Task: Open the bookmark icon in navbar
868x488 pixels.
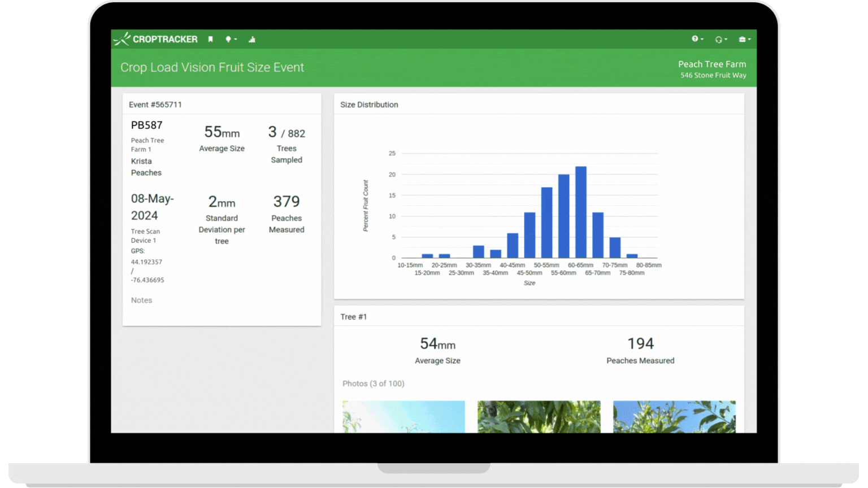Action: tap(210, 40)
